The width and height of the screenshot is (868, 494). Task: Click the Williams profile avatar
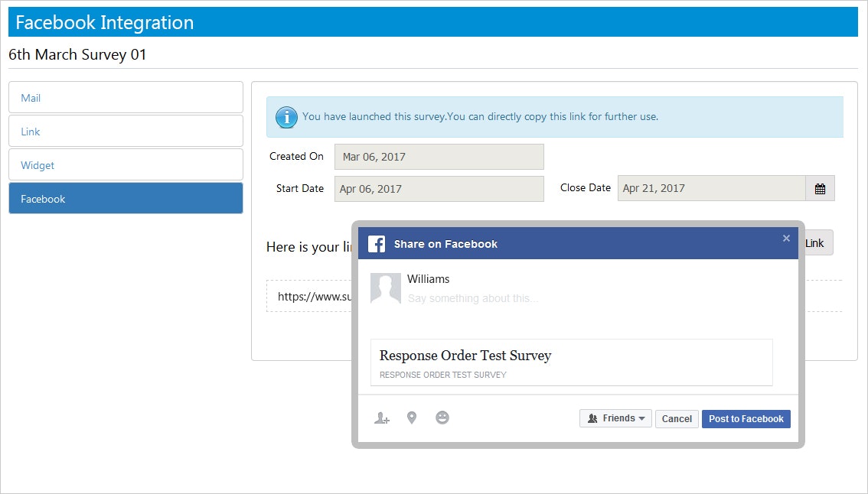point(385,288)
